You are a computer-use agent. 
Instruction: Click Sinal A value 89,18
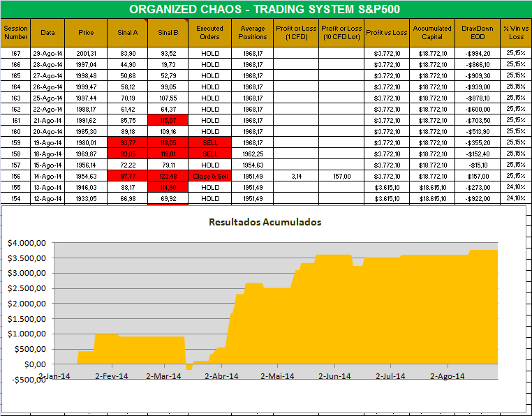click(128, 132)
